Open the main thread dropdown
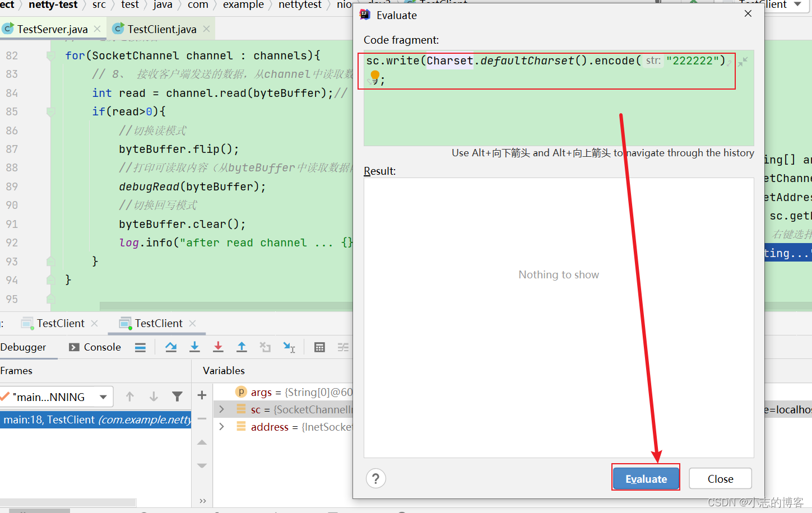This screenshot has width=812, height=513. coord(103,397)
